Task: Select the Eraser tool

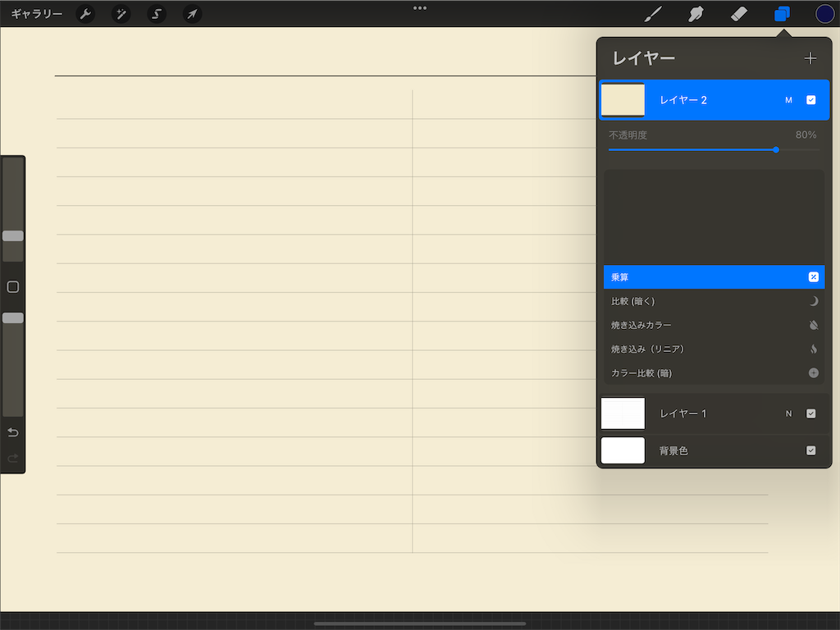Action: pos(739,14)
